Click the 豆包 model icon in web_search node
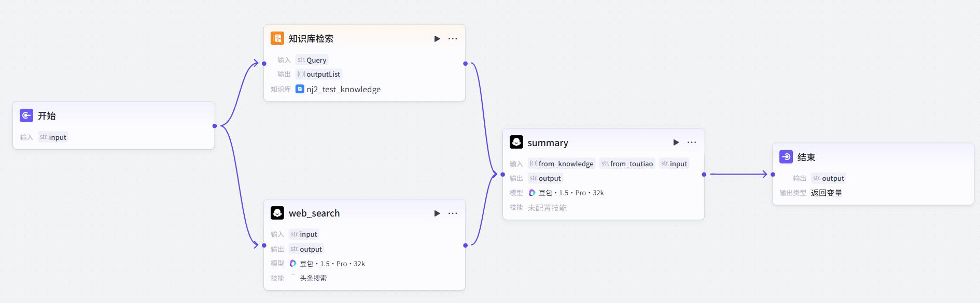 pos(293,264)
